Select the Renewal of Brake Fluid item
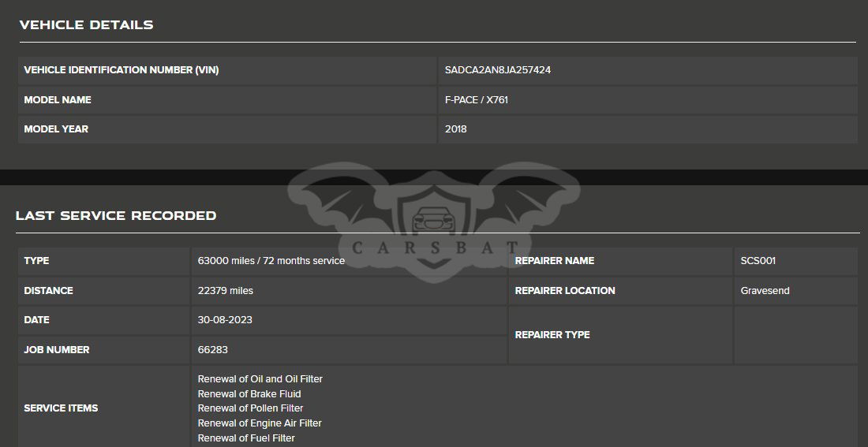Image resolution: width=868 pixels, height=447 pixels. click(x=249, y=394)
